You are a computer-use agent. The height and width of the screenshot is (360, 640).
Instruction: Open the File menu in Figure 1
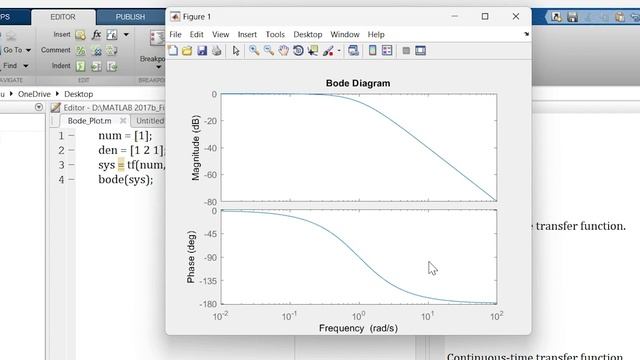[175, 35]
